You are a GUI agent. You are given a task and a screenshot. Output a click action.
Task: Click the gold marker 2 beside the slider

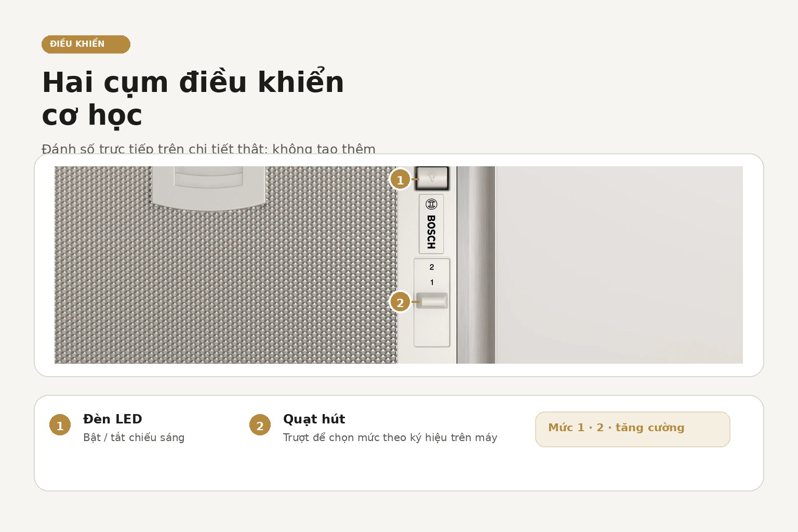(400, 302)
